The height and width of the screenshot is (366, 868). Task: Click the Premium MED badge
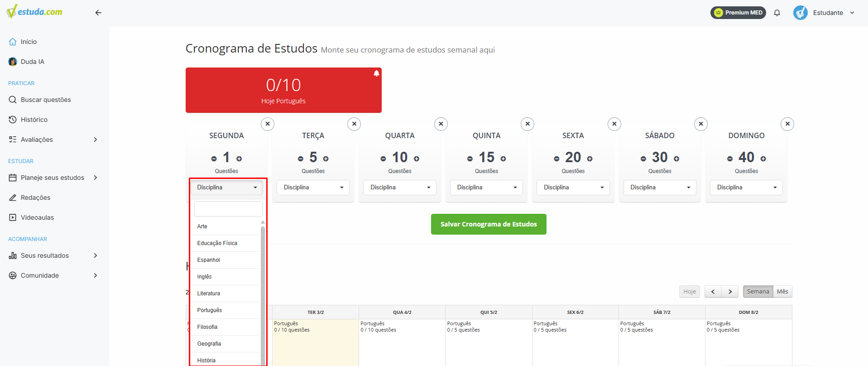738,13
